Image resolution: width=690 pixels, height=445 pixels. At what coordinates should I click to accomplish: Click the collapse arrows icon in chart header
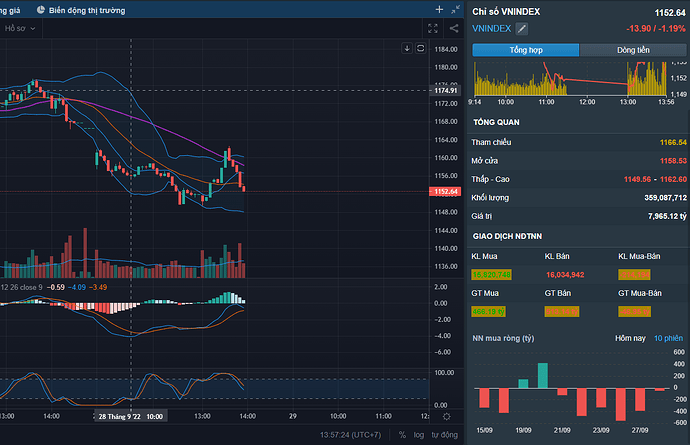(454, 9)
